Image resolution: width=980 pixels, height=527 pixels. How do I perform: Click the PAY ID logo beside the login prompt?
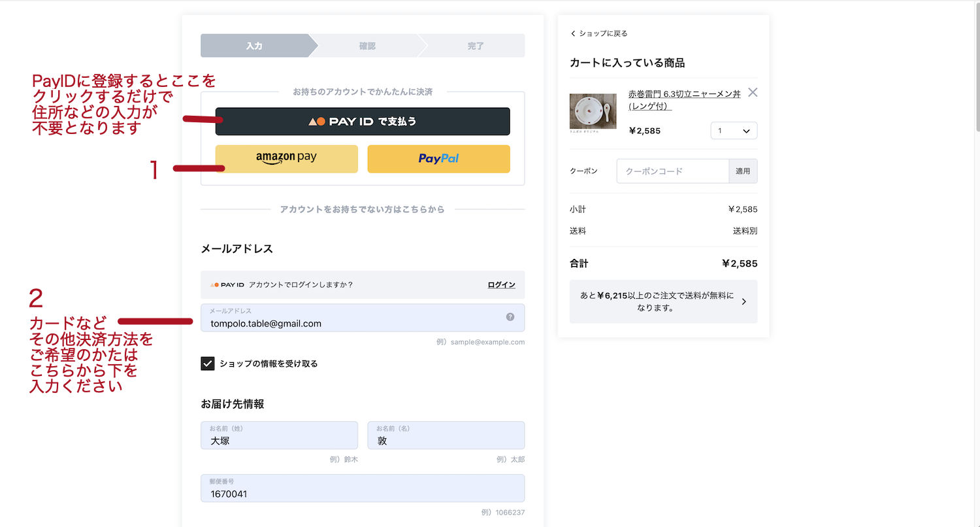coord(227,285)
